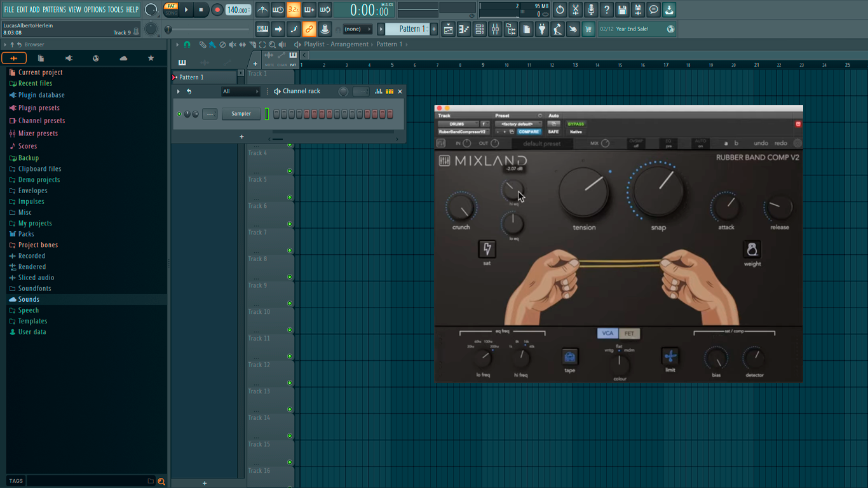Open the microphone one-click recording icon

[x=591, y=10]
